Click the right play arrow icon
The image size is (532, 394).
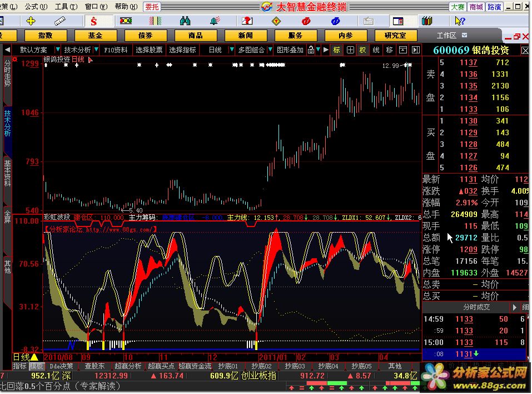[x=326, y=50]
